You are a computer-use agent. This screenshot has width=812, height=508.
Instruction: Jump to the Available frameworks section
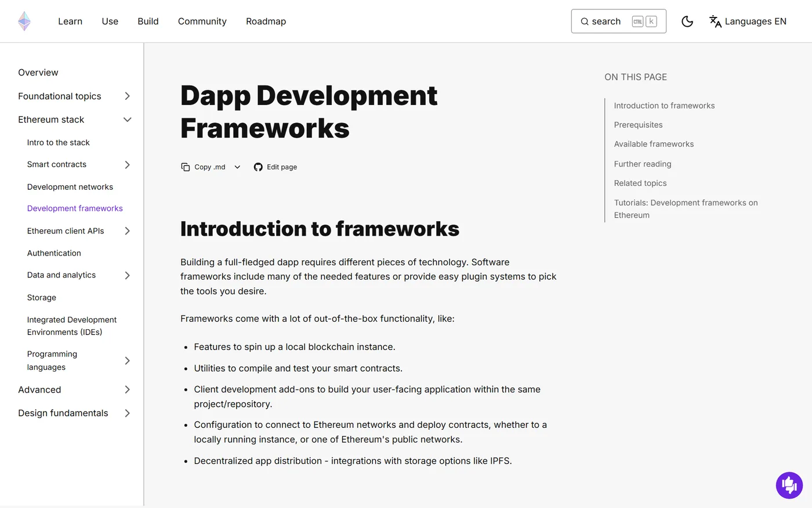(654, 144)
